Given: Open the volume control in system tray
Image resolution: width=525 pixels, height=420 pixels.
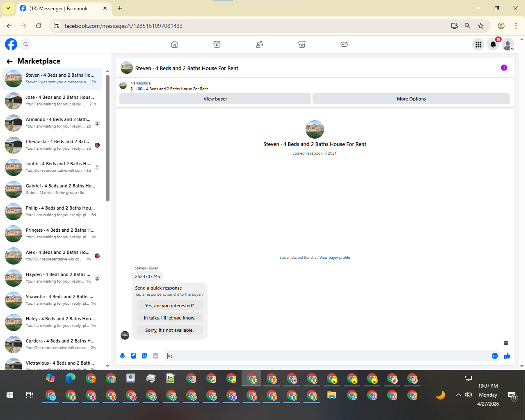Looking at the screenshot, I should tap(468, 395).
